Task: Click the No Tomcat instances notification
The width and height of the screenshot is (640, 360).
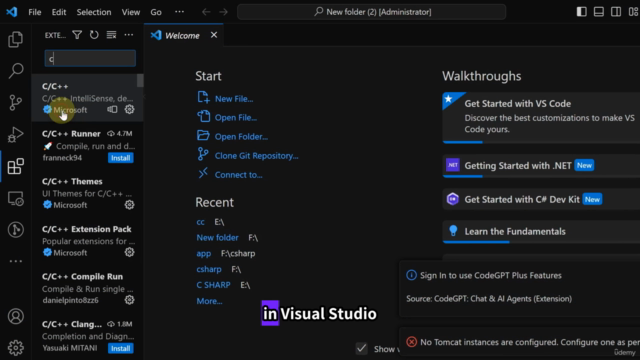Action: pos(519,342)
